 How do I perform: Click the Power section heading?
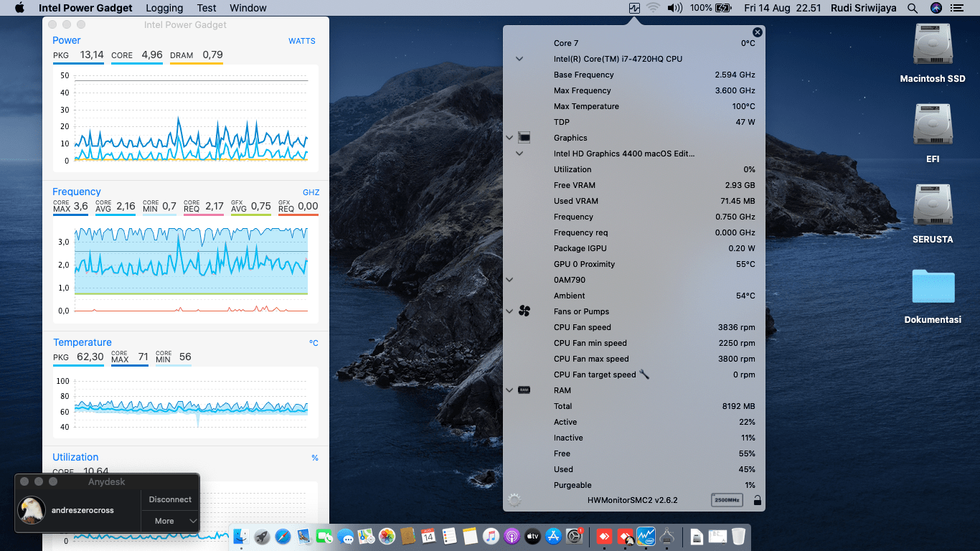[66, 41]
